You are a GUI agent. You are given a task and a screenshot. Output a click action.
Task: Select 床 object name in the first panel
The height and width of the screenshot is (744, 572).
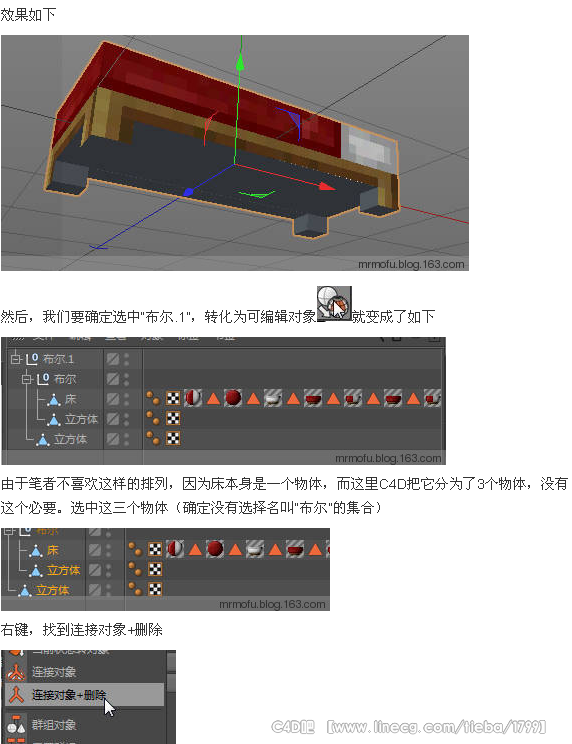pos(70,400)
